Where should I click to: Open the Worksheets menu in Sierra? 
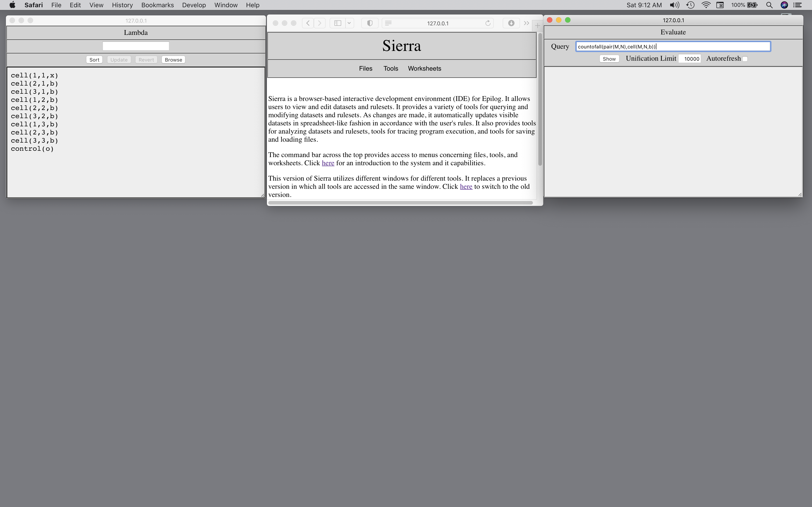[424, 68]
